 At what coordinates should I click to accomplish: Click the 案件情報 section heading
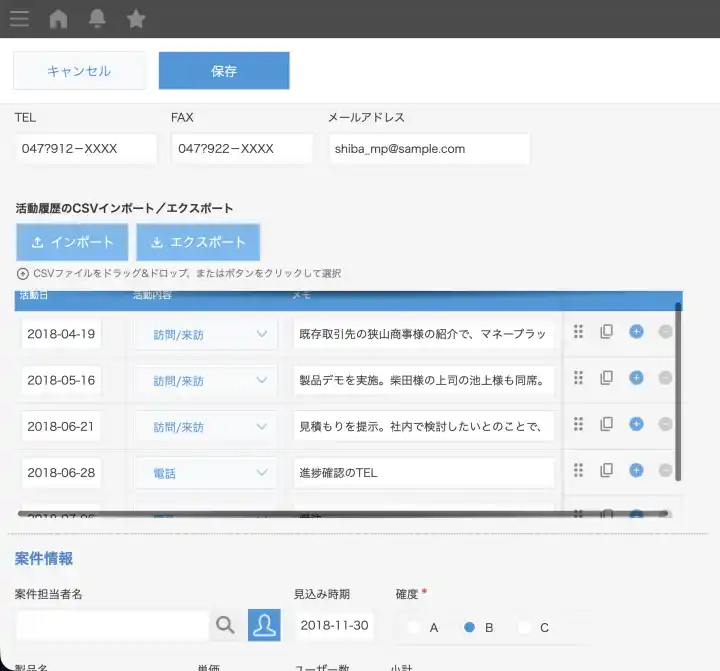pos(44,558)
